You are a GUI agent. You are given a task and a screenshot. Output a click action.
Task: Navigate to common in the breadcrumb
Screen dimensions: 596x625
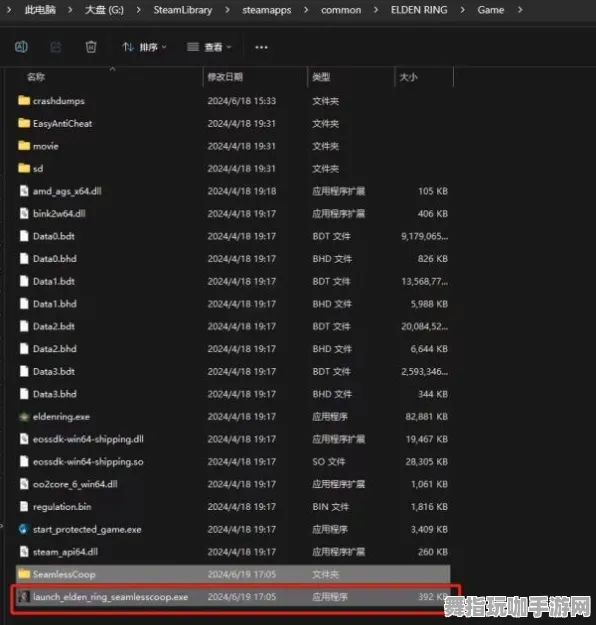[341, 10]
